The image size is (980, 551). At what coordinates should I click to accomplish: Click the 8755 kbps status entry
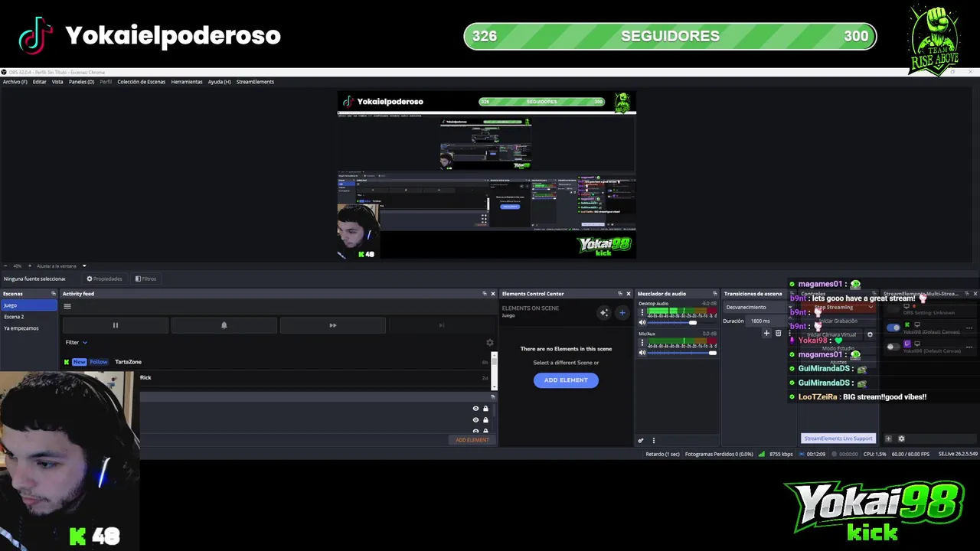click(776, 454)
